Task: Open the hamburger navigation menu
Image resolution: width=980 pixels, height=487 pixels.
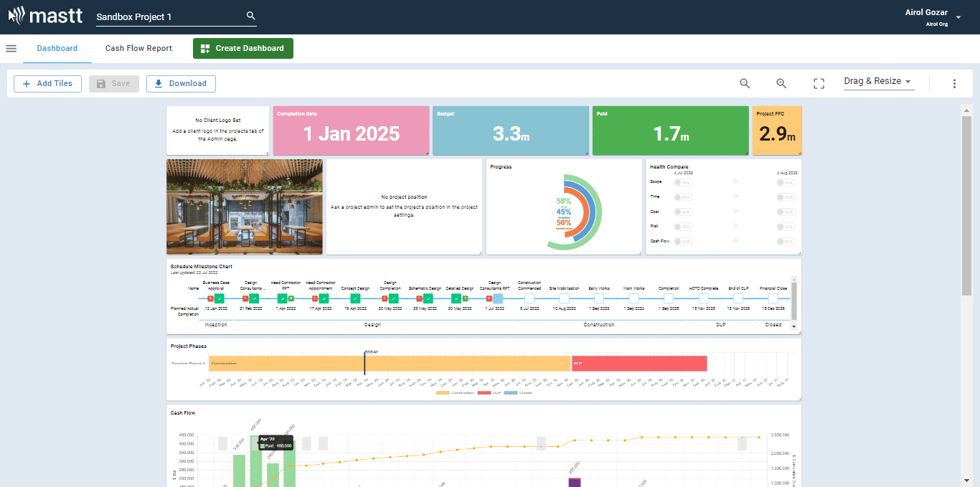Action: [x=11, y=48]
